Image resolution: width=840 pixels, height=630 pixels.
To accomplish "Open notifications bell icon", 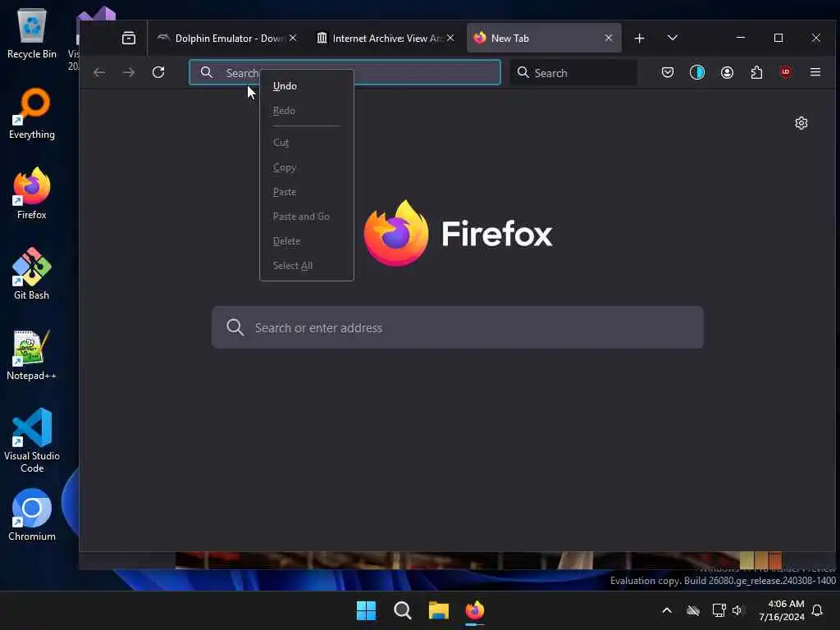I will pos(817,610).
